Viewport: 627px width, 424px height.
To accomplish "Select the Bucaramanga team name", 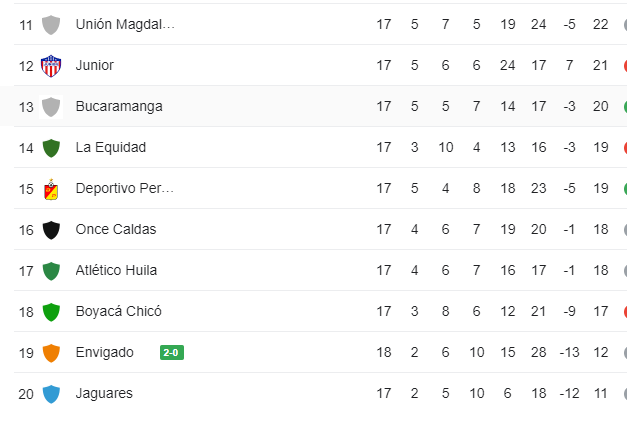I will pos(119,106).
